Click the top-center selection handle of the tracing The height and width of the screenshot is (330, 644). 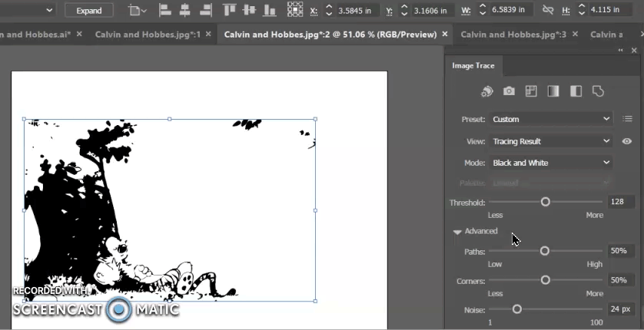pyautogui.click(x=170, y=119)
